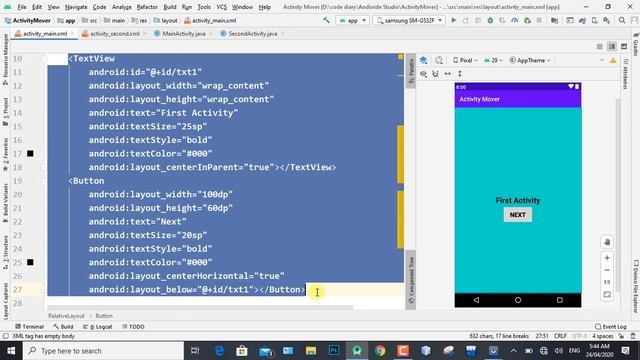Image resolution: width=640 pixels, height=360 pixels.
Task: Click the View Options eye icon
Action: 424,74
